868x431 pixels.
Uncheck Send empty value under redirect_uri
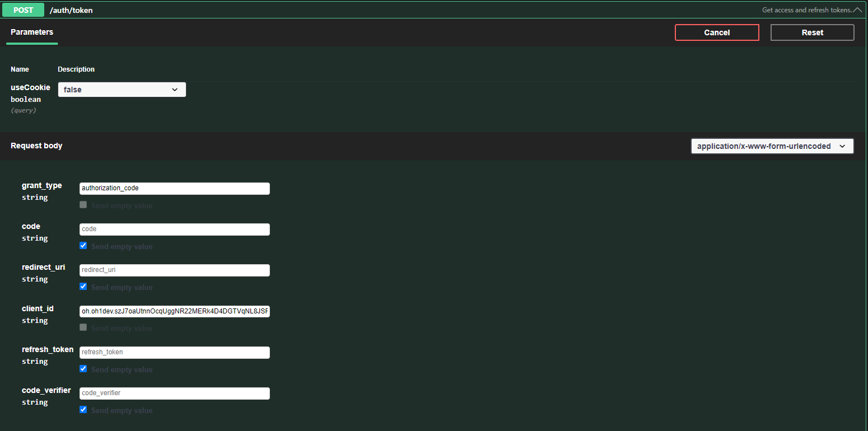[x=83, y=287]
